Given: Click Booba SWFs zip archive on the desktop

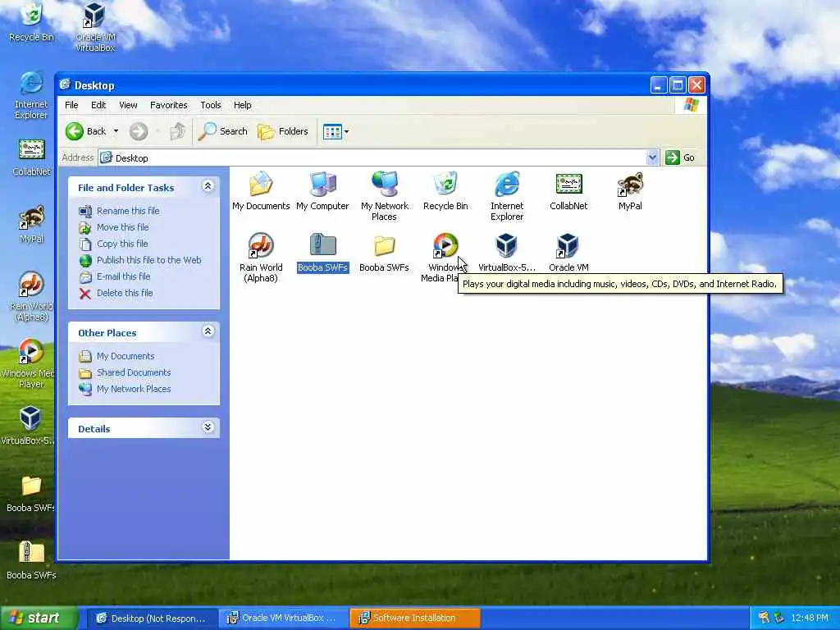Looking at the screenshot, I should pos(31,560).
